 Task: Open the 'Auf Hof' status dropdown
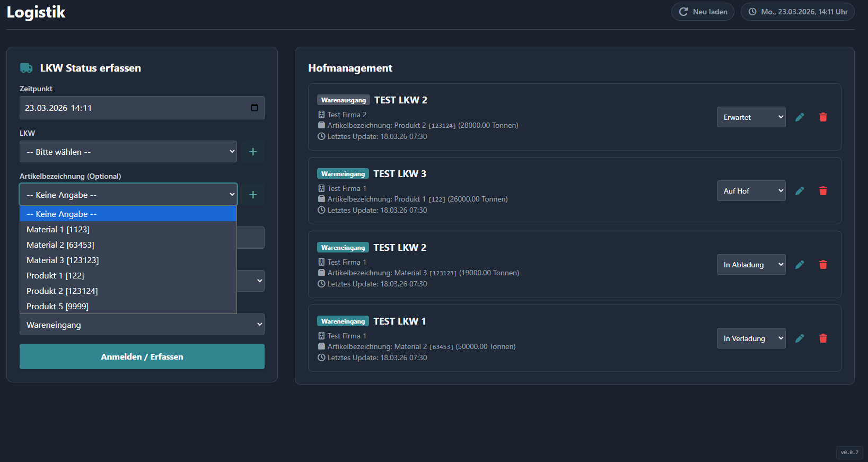pyautogui.click(x=751, y=191)
